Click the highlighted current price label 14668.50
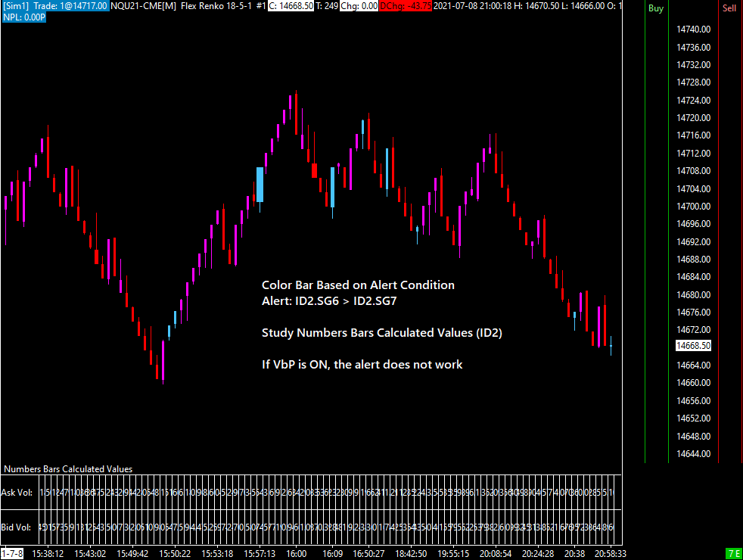This screenshot has width=743, height=560. click(693, 345)
